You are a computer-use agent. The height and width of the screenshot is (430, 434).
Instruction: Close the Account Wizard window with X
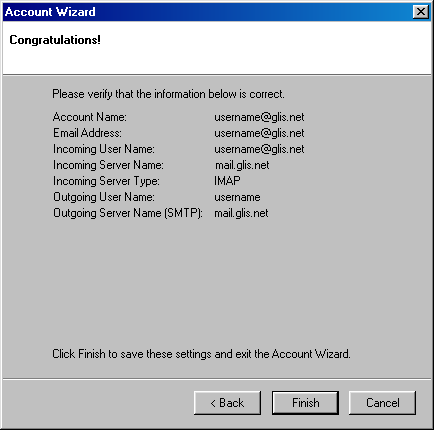pyautogui.click(x=421, y=12)
